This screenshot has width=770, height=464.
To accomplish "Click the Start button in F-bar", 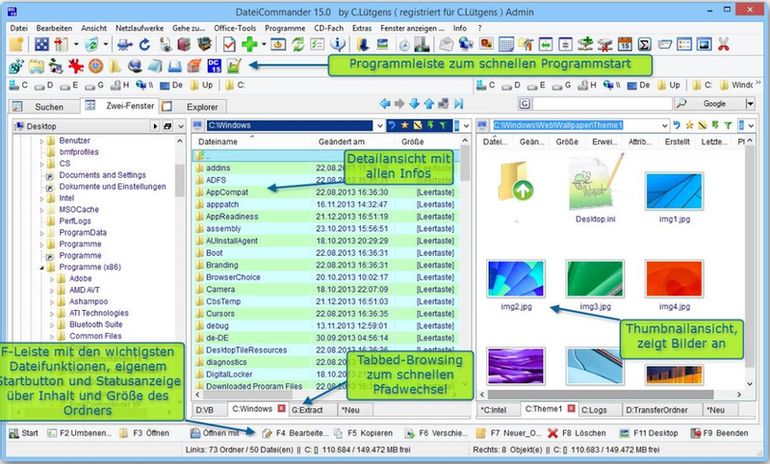I will [x=24, y=433].
